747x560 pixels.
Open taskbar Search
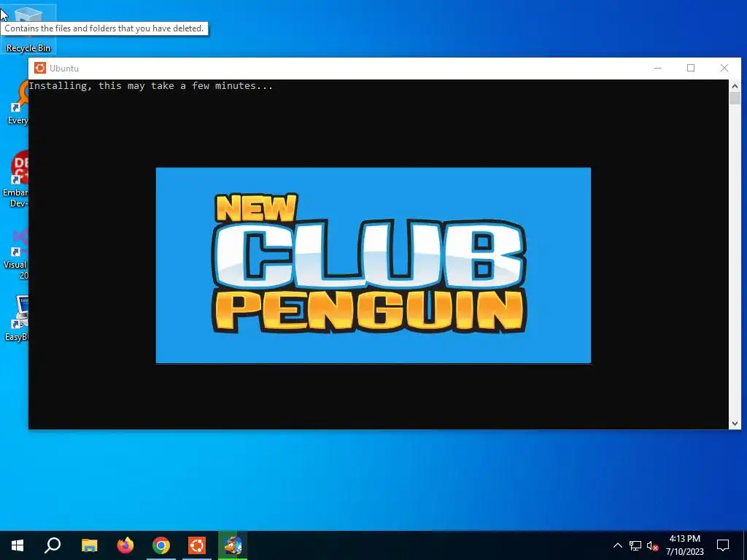(53, 545)
